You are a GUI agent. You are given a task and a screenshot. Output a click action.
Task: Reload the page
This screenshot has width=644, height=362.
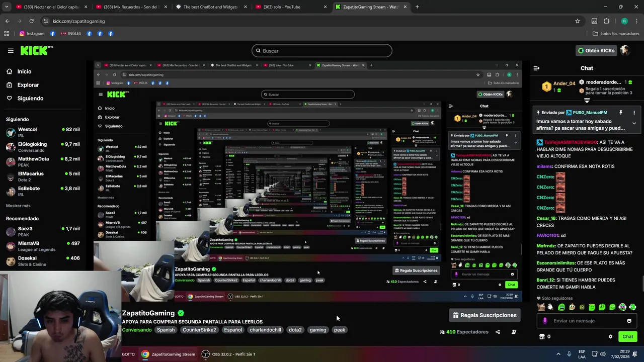[x=31, y=21]
